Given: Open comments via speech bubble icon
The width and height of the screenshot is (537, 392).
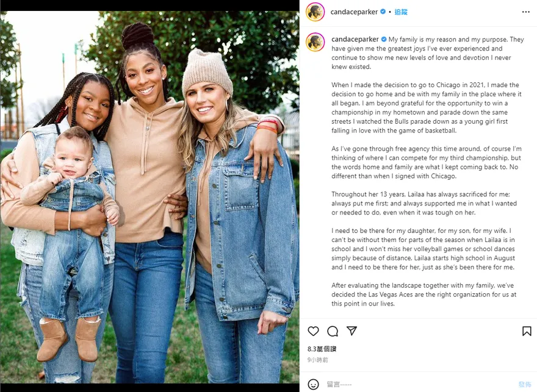Looking at the screenshot, I should point(333,331).
